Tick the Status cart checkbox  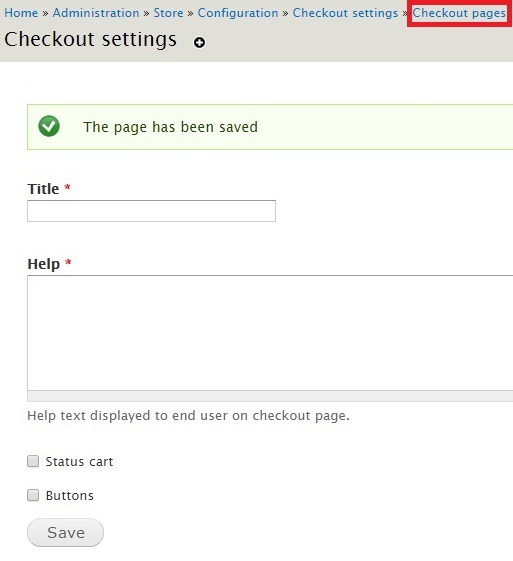33,461
